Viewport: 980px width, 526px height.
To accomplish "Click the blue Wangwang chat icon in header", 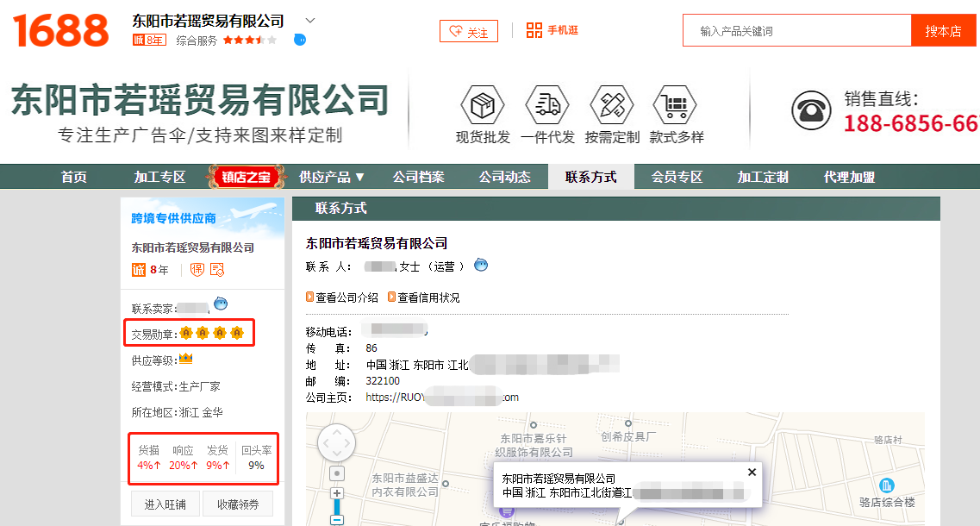I will point(300,40).
